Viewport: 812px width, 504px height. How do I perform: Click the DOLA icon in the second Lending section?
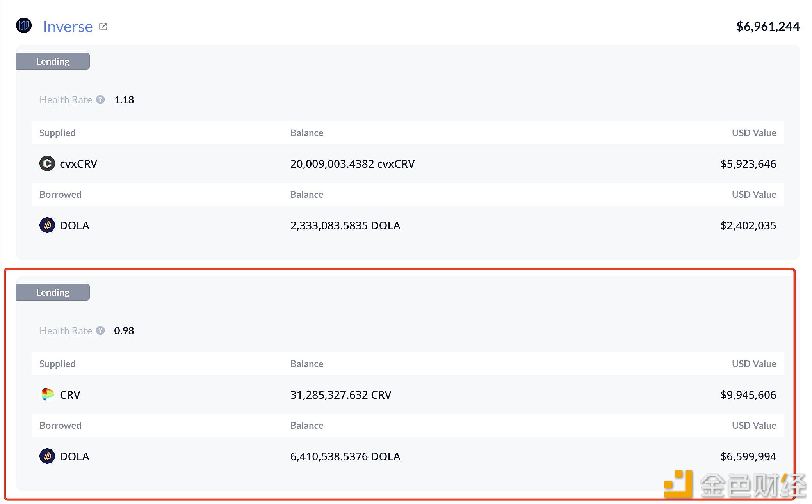(x=47, y=456)
